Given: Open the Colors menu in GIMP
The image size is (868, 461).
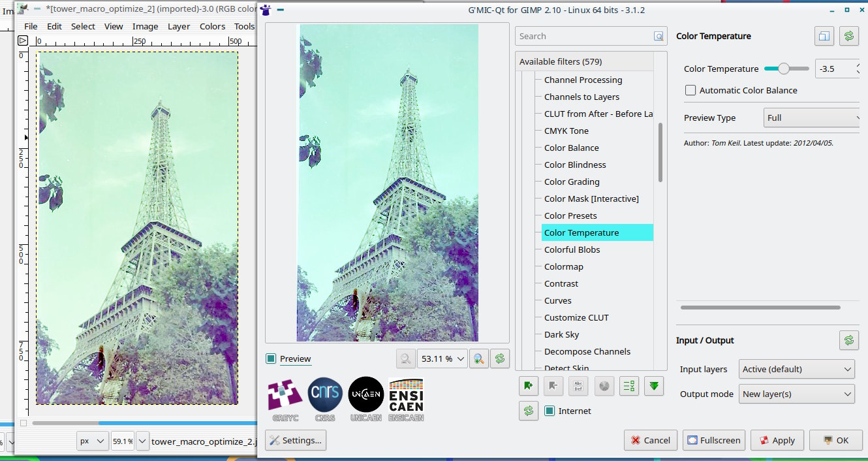Looking at the screenshot, I should [x=212, y=26].
